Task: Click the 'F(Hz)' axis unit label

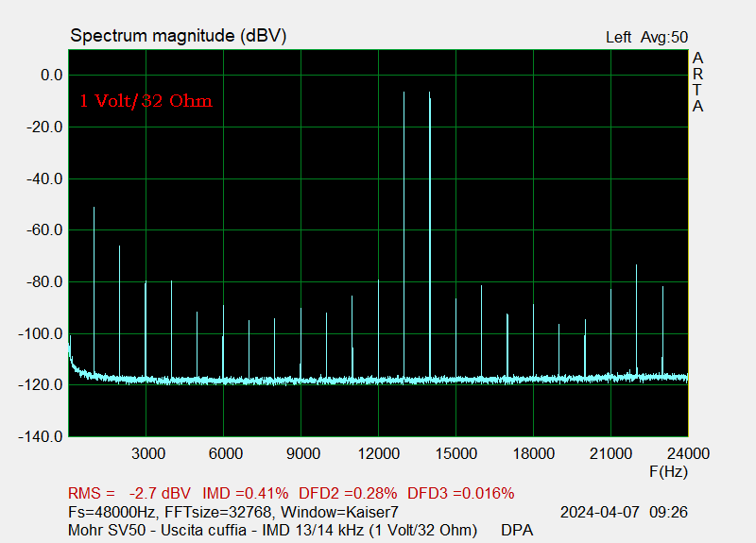Action: [x=669, y=471]
